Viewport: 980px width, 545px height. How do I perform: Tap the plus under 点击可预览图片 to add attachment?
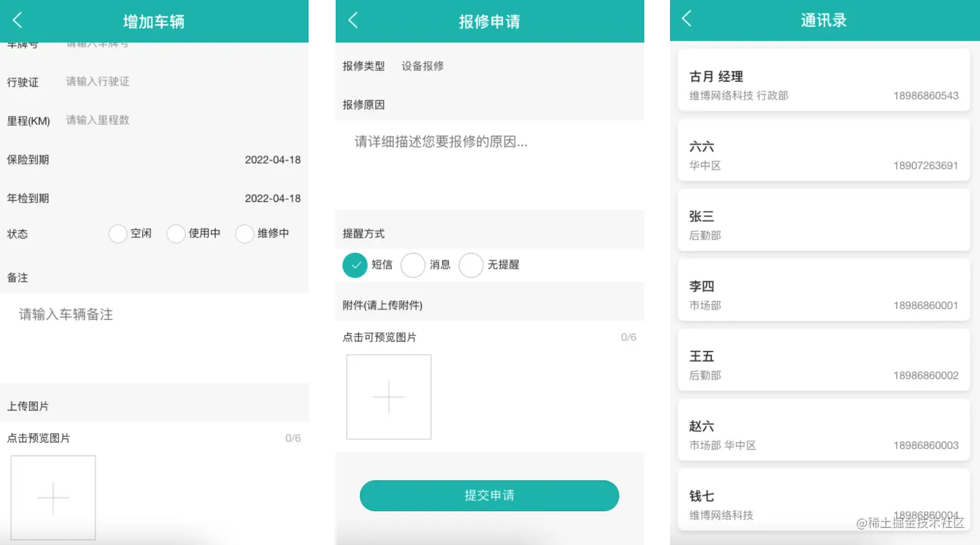[388, 397]
